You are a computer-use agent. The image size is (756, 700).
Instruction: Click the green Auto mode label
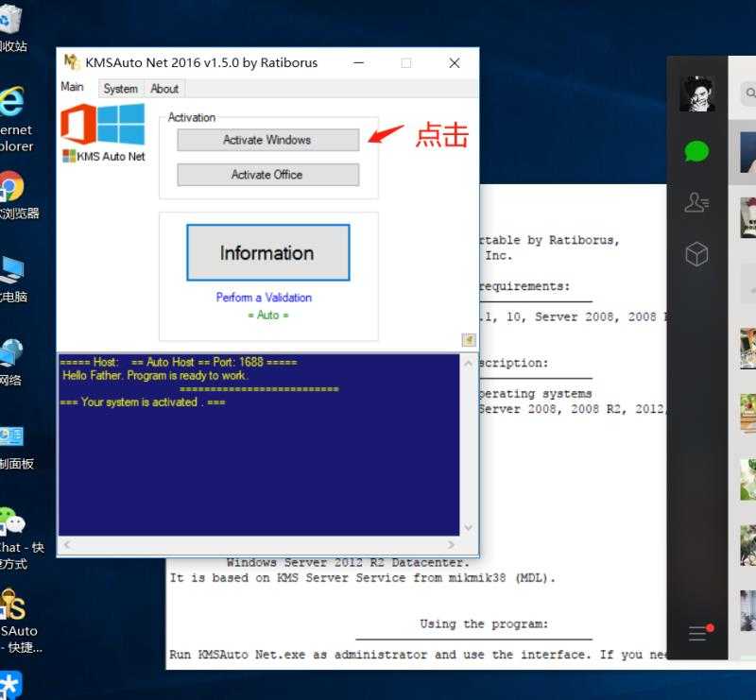268,316
